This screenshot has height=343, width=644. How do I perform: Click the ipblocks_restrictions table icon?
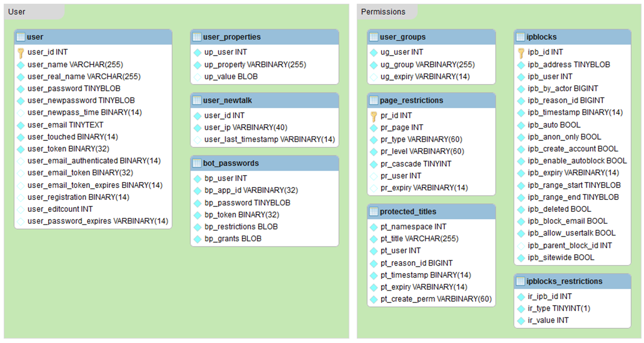click(521, 281)
